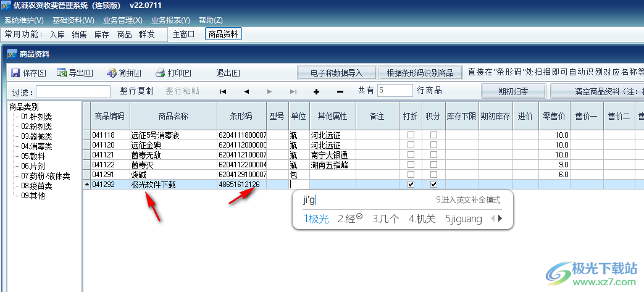Toggle 打折 checkbox for 烧碱 row
The image size is (644, 292).
tap(411, 175)
